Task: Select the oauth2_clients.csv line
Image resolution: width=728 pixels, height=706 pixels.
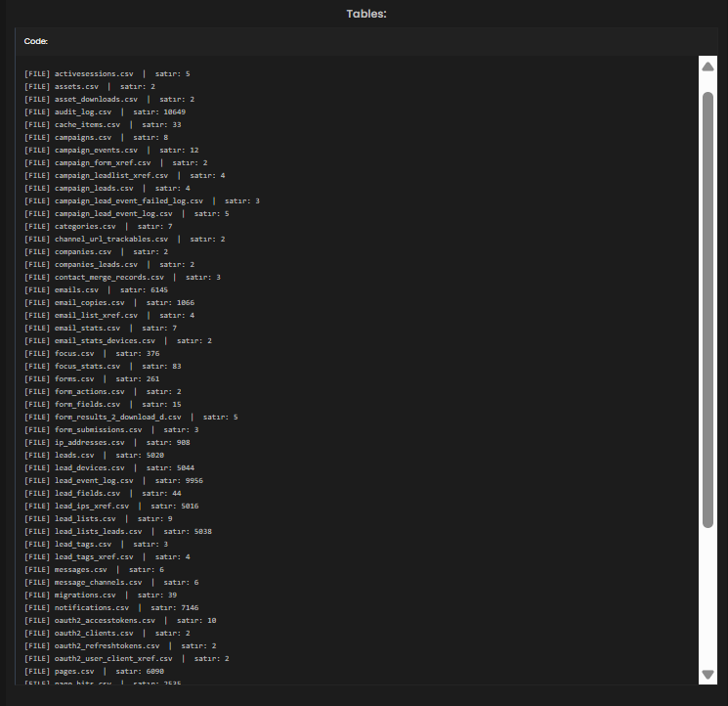Action: 107,633
